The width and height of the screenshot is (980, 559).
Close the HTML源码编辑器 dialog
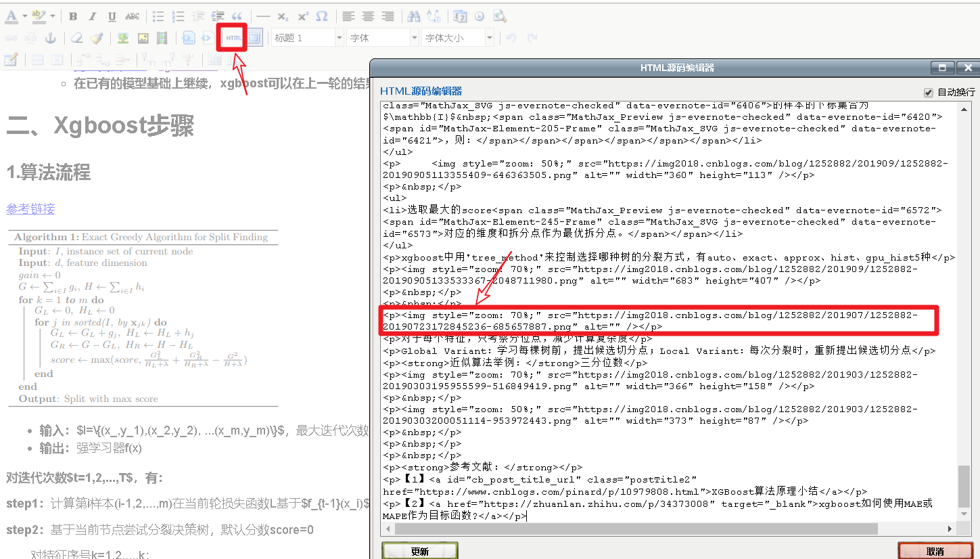point(968,67)
